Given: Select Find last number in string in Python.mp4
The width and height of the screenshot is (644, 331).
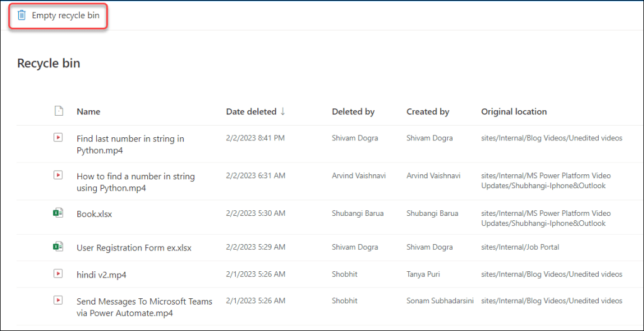Looking at the screenshot, I should [x=130, y=144].
